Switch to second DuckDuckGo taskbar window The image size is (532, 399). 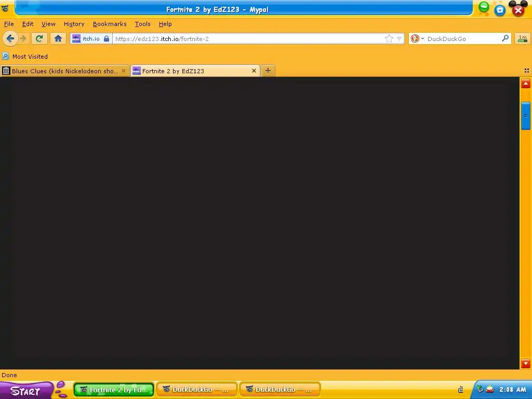click(280, 390)
